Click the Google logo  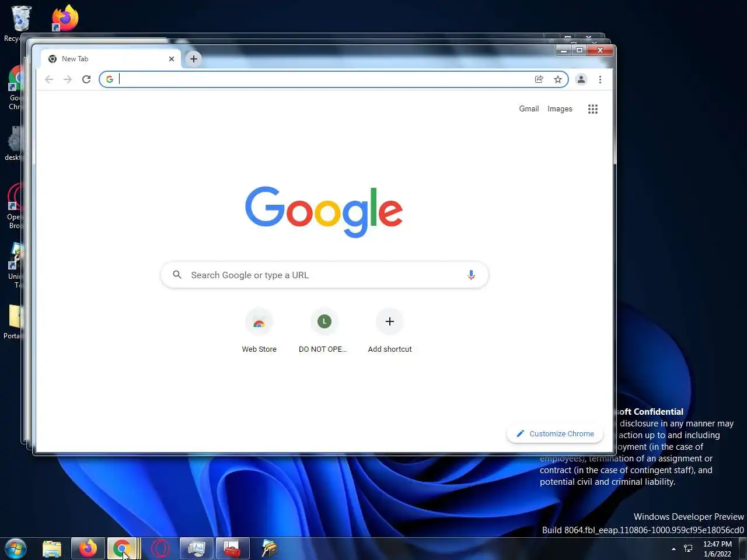[x=324, y=212]
